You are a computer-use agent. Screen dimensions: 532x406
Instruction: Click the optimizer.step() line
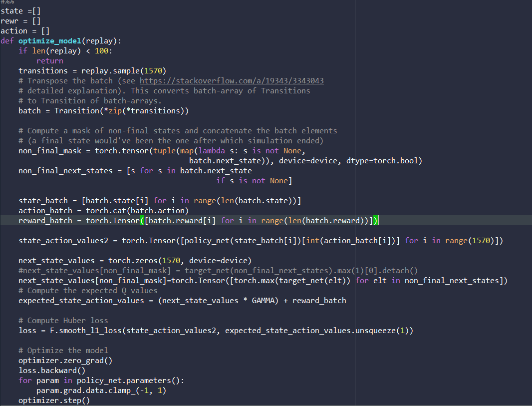pyautogui.click(x=54, y=401)
